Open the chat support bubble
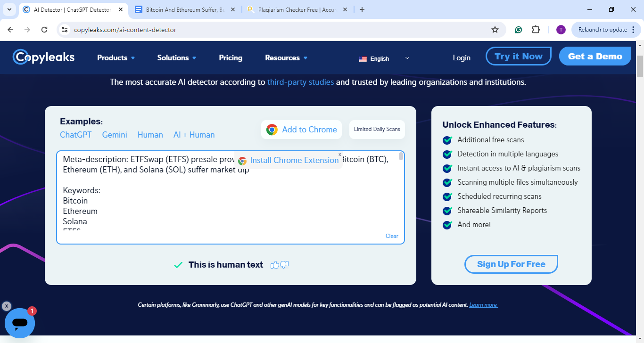The height and width of the screenshot is (343, 644). 20,323
